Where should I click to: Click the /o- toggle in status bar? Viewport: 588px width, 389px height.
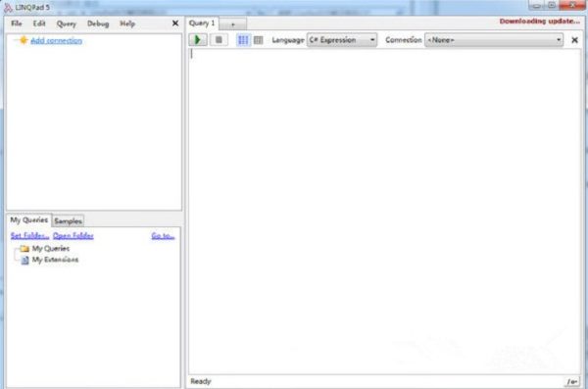(x=572, y=382)
